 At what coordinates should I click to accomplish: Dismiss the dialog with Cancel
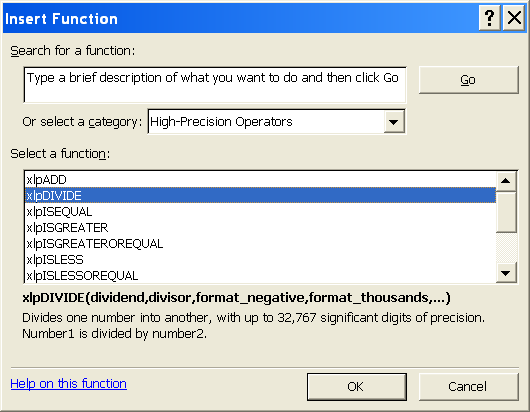point(468,387)
